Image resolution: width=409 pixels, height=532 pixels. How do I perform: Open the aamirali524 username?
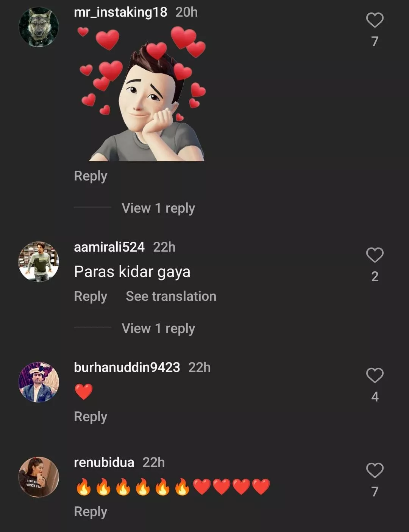tap(109, 247)
